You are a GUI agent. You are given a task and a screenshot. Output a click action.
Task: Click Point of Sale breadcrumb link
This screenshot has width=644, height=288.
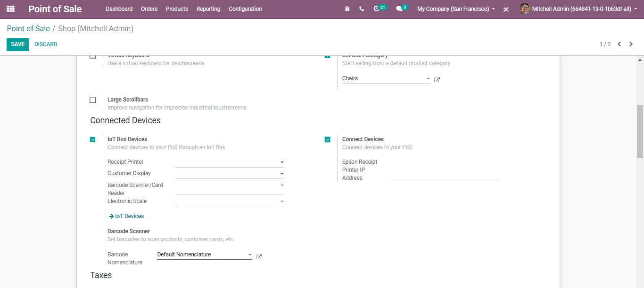click(28, 28)
